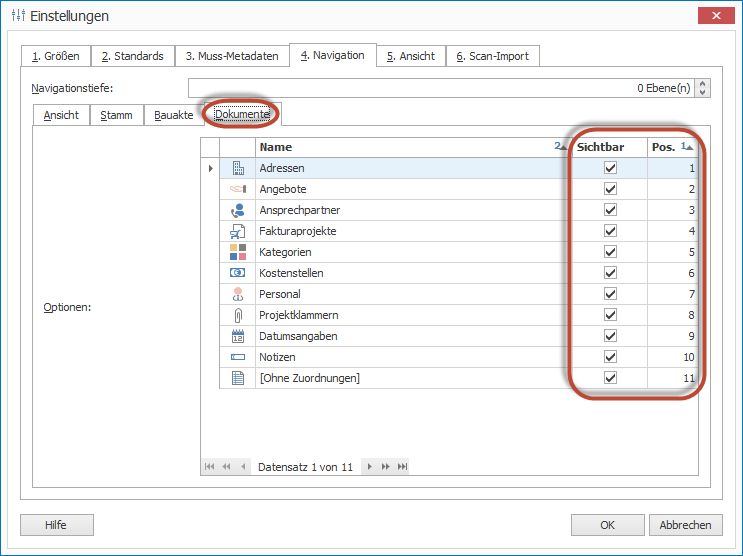The height and width of the screenshot is (556, 743).
Task: Go to next record in navigator
Action: click(369, 467)
